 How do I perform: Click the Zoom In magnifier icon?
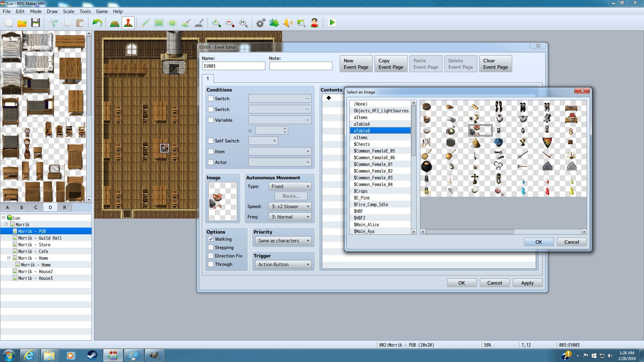click(216, 23)
